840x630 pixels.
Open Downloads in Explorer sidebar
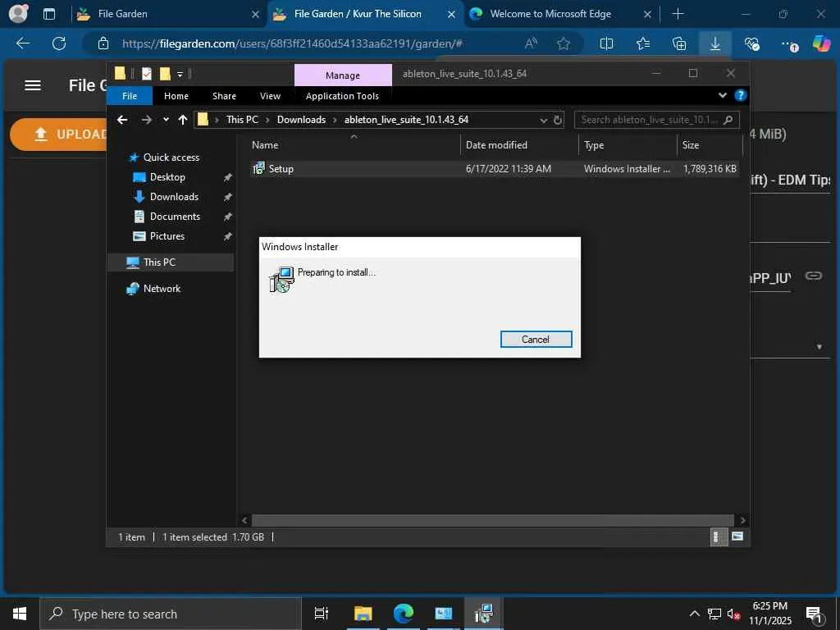pos(174,197)
